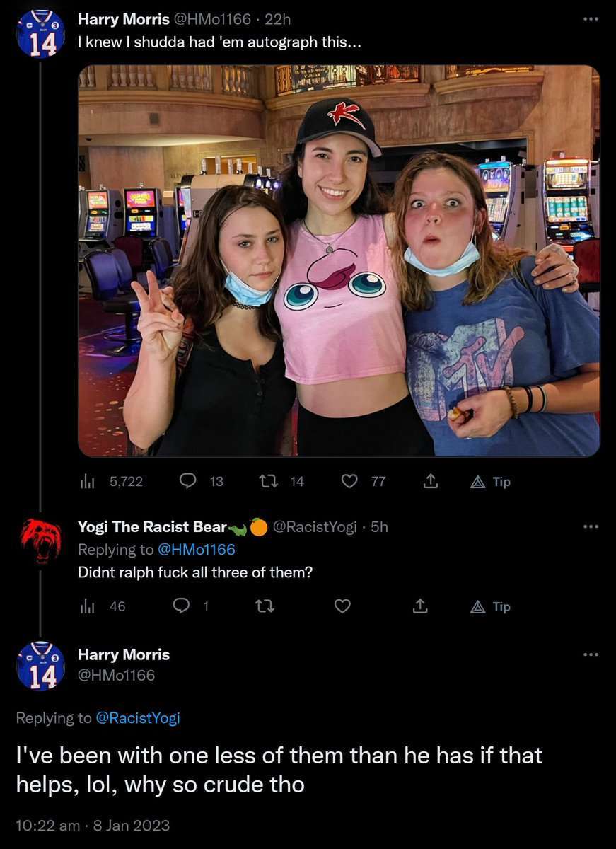Open more options on Yogi's reply

[x=591, y=526]
